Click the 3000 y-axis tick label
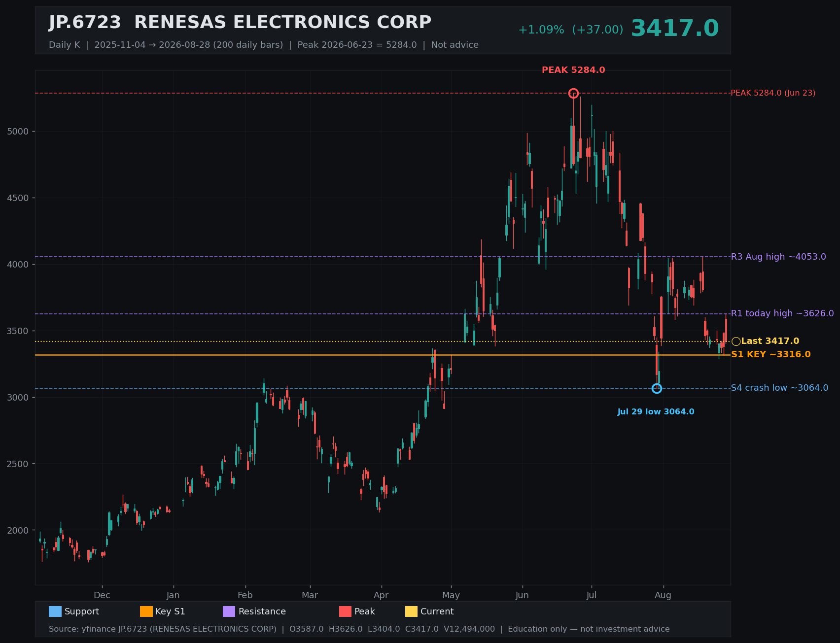The height and width of the screenshot is (643, 840). 18,398
